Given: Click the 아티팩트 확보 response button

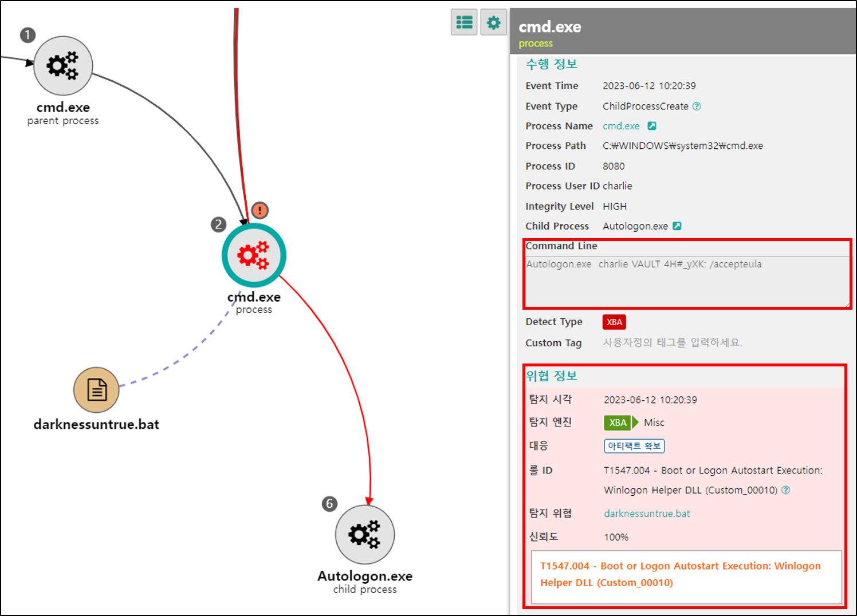Looking at the screenshot, I should coord(634,446).
